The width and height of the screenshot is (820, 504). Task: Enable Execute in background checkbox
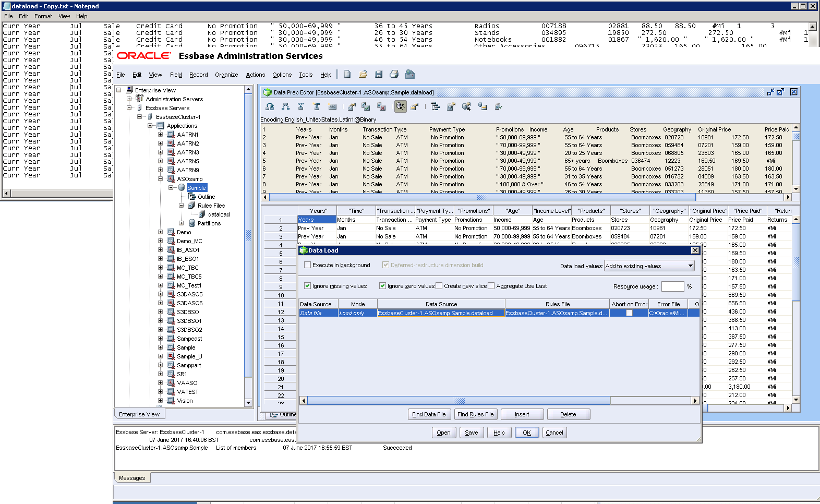308,265
